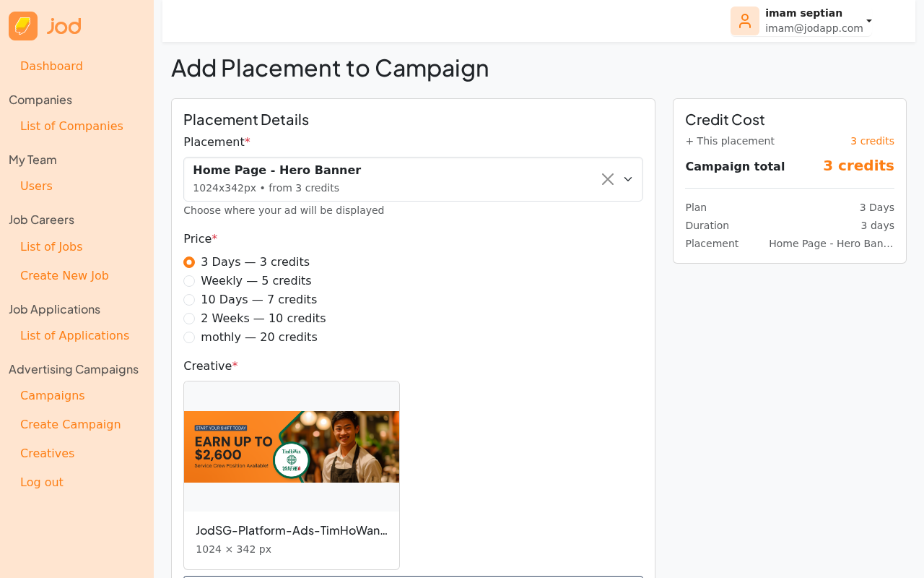Select the 2 Weeks — 10 credits plan
This screenshot has height=578, width=924.
pos(188,318)
